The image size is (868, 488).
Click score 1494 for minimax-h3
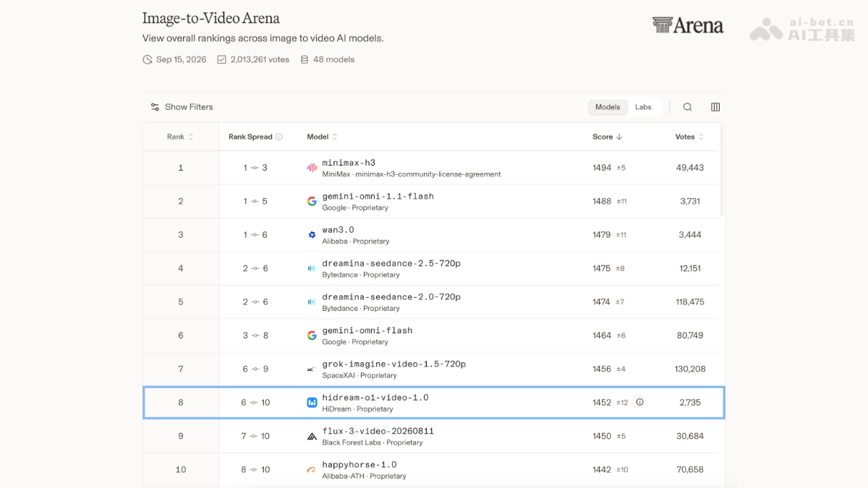602,168
